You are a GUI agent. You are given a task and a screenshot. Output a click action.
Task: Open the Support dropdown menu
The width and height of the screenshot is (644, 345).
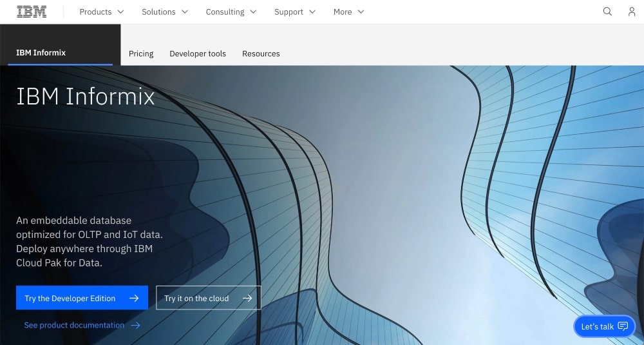[295, 12]
